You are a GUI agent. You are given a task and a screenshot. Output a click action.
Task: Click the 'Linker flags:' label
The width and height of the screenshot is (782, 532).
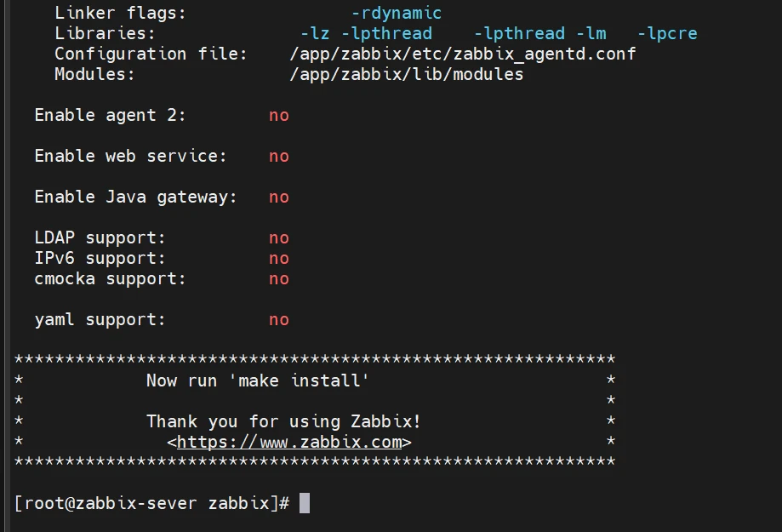(120, 13)
